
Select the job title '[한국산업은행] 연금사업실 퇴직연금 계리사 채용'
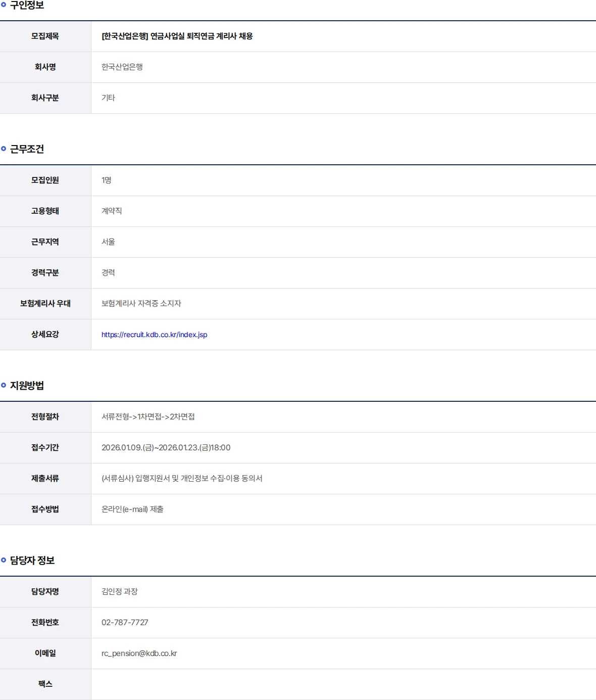[x=177, y=36]
